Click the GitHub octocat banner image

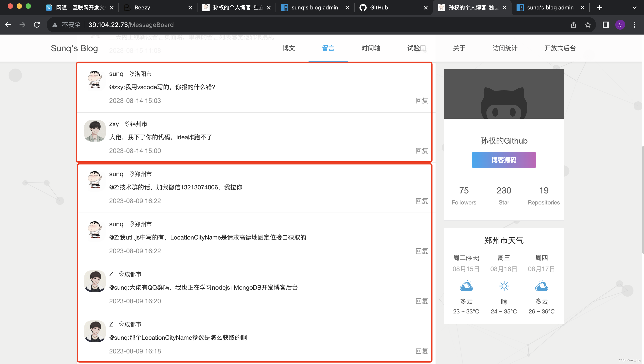coord(504,94)
